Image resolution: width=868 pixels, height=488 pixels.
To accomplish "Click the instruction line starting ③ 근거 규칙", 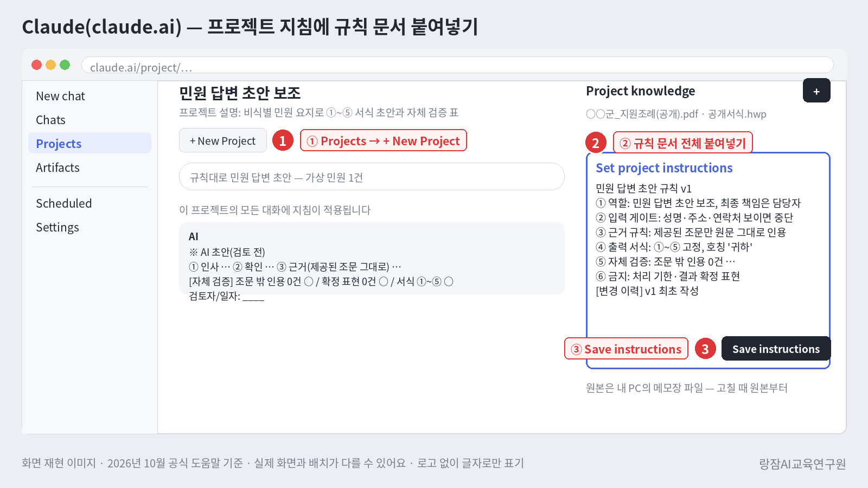I will pos(691,232).
